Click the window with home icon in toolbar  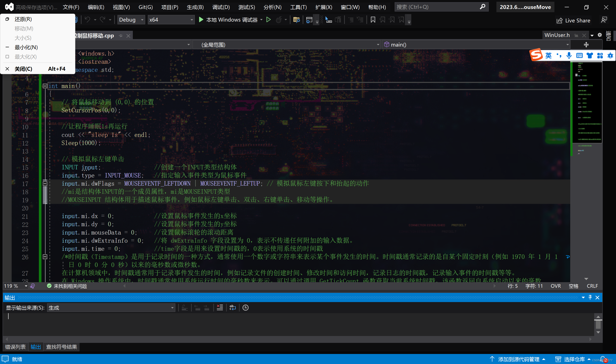click(309, 20)
